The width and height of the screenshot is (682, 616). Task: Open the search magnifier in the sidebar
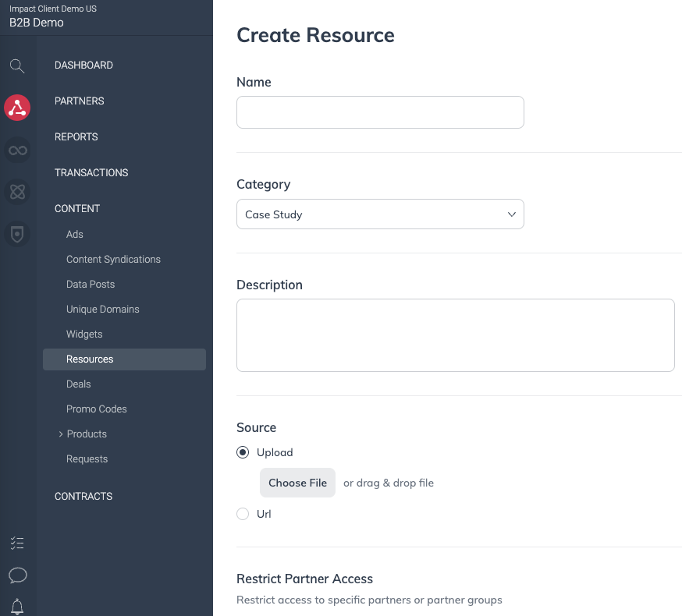click(x=17, y=65)
